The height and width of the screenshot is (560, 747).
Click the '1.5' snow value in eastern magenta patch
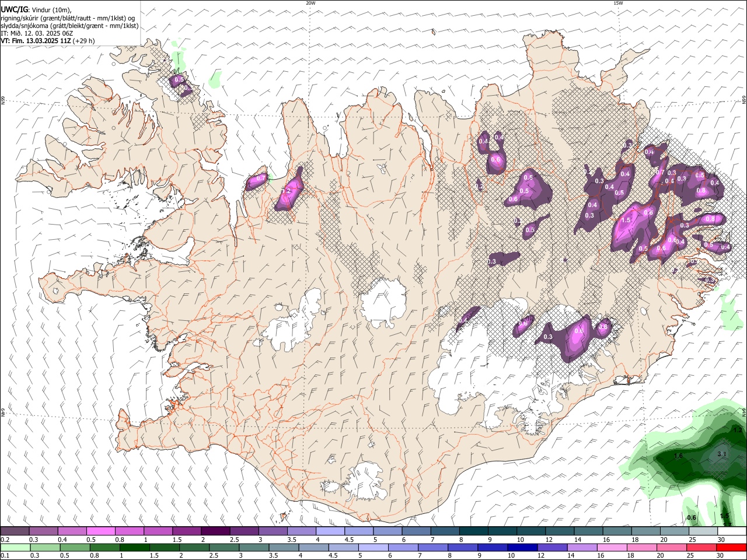click(x=627, y=220)
